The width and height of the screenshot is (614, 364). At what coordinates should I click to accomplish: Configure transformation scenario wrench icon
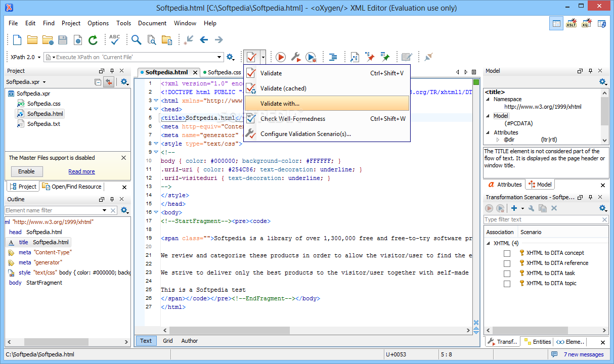pos(296,57)
